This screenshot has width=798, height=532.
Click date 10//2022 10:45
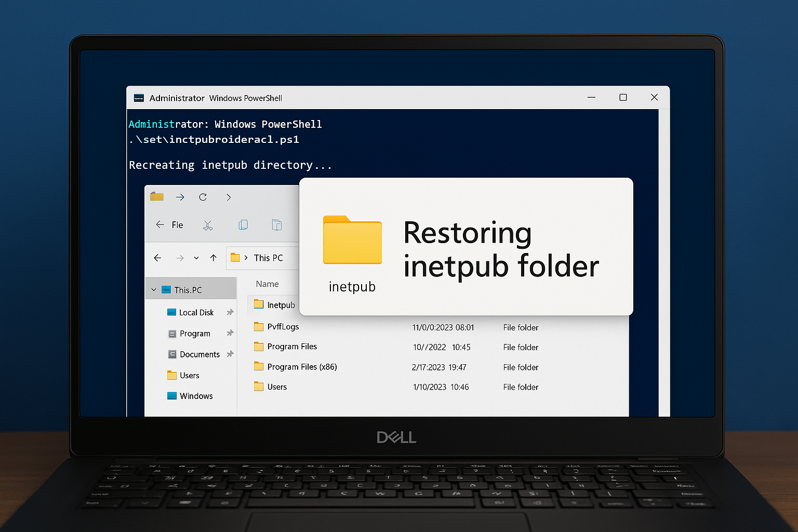tap(442, 348)
